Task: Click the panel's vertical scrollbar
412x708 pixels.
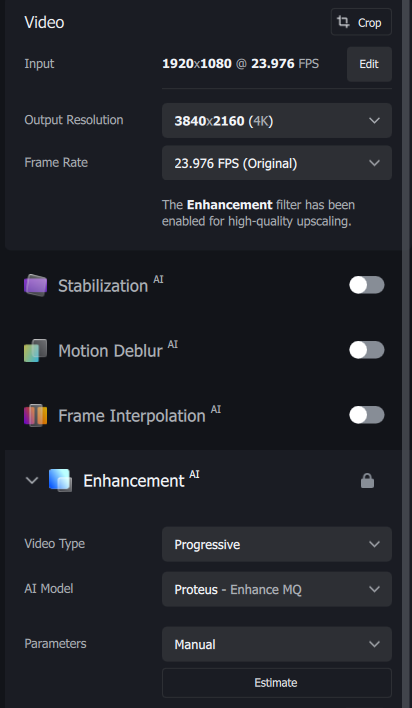Action: coord(407,354)
